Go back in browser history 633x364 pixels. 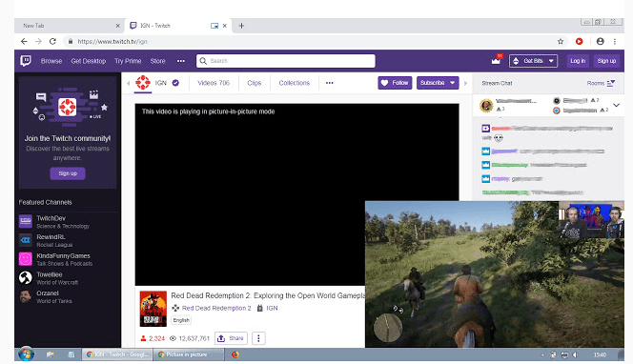point(24,41)
